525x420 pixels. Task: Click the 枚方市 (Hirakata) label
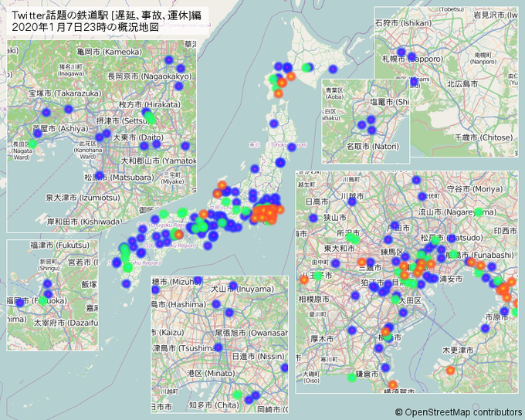pyautogui.click(x=149, y=104)
